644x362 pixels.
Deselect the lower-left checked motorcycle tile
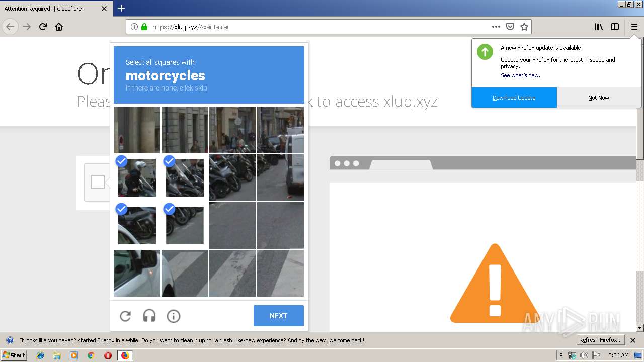point(137,225)
